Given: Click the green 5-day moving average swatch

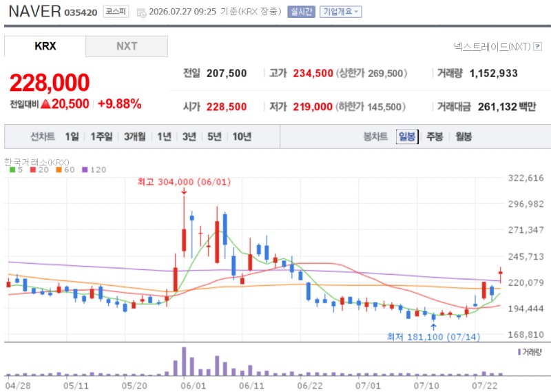Looking at the screenshot, I should 12,169.
